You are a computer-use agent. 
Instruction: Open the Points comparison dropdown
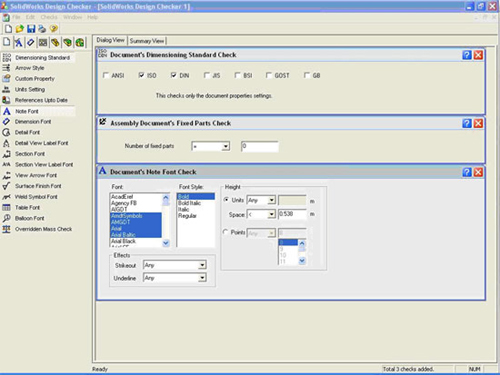272,233
